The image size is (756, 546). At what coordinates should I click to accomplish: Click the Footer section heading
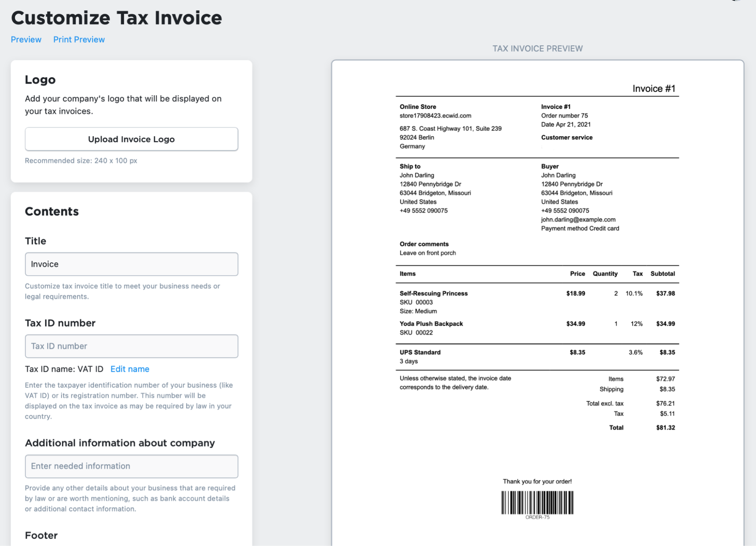(x=41, y=535)
